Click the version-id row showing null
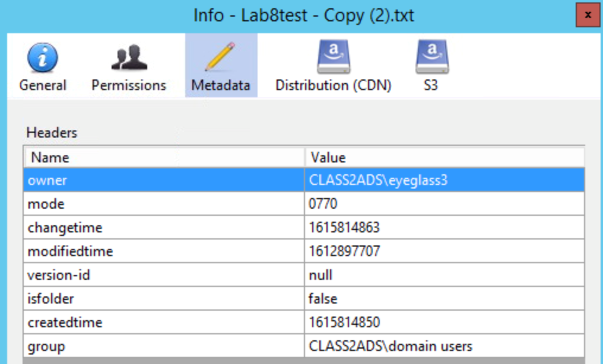Screen dimensions: 603x364 pyautogui.click(x=160, y=274)
